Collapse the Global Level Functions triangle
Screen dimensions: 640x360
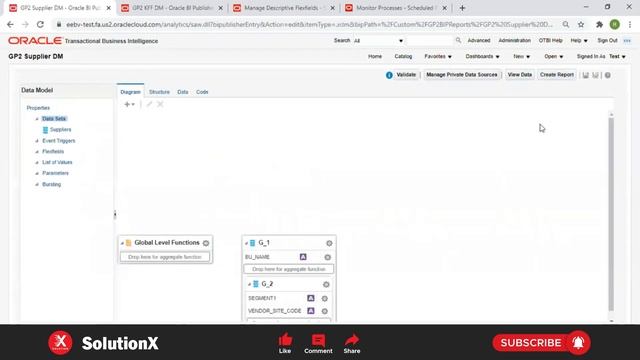(122, 243)
